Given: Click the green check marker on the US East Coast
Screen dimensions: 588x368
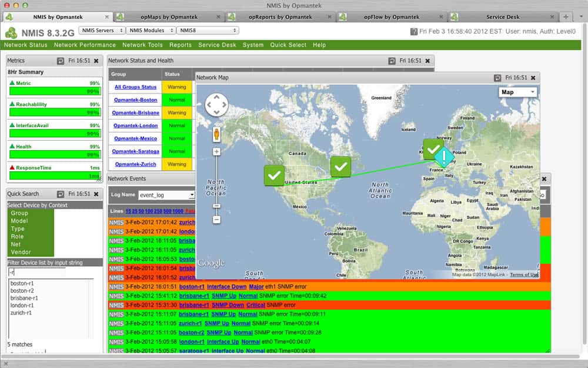Looking at the screenshot, I should [340, 167].
